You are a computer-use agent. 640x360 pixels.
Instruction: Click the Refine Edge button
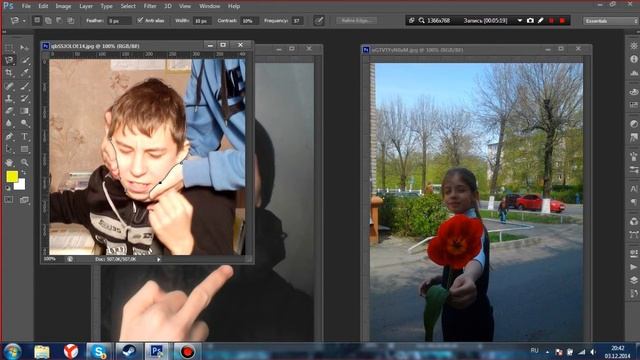tap(356, 20)
